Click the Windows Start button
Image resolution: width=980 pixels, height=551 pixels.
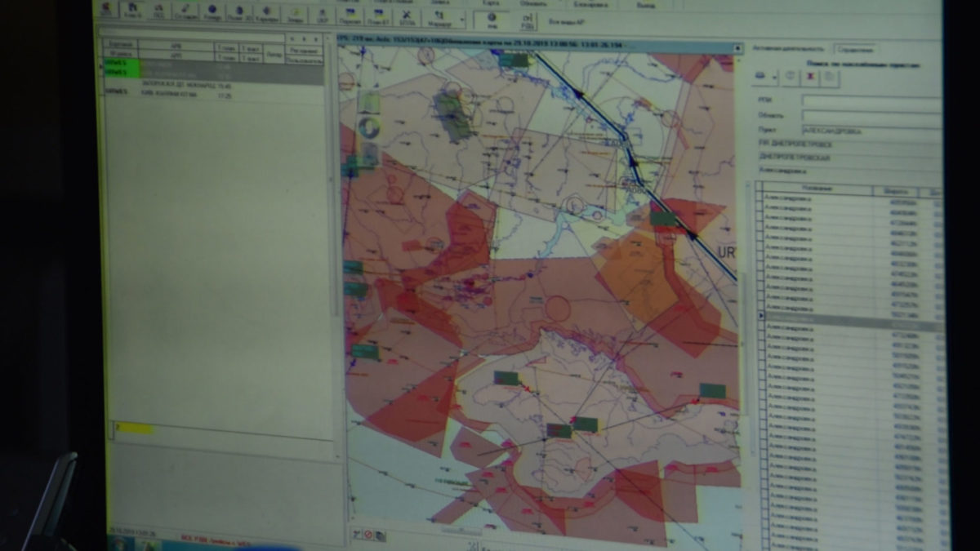119,543
